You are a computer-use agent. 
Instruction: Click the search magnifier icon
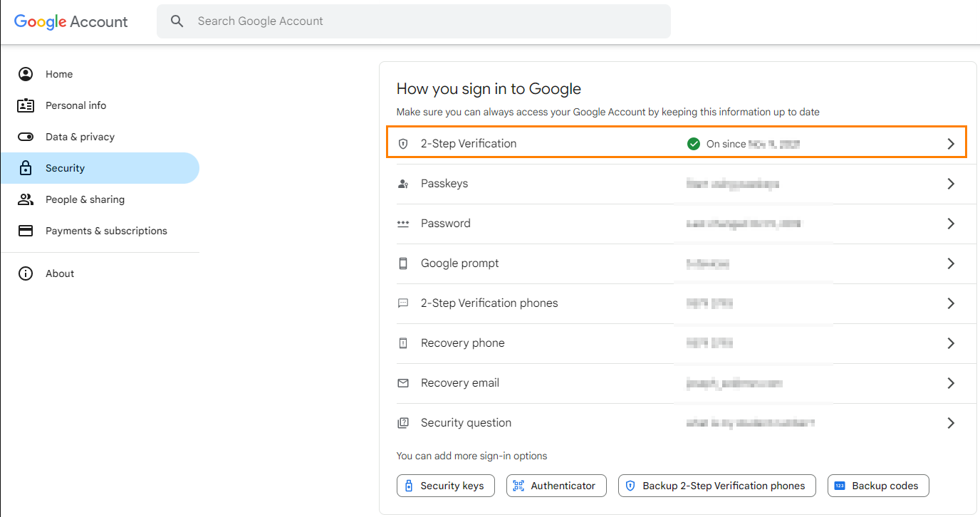[177, 21]
